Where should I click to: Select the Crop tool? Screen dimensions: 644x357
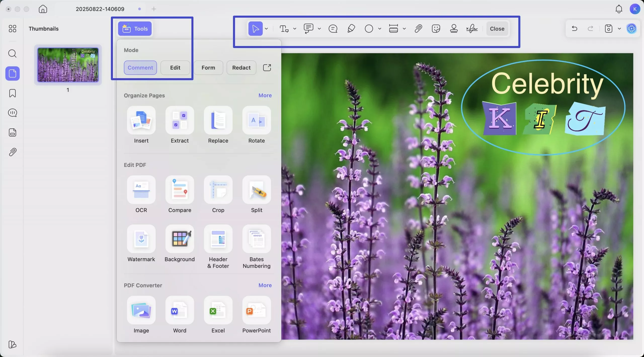[x=218, y=190]
